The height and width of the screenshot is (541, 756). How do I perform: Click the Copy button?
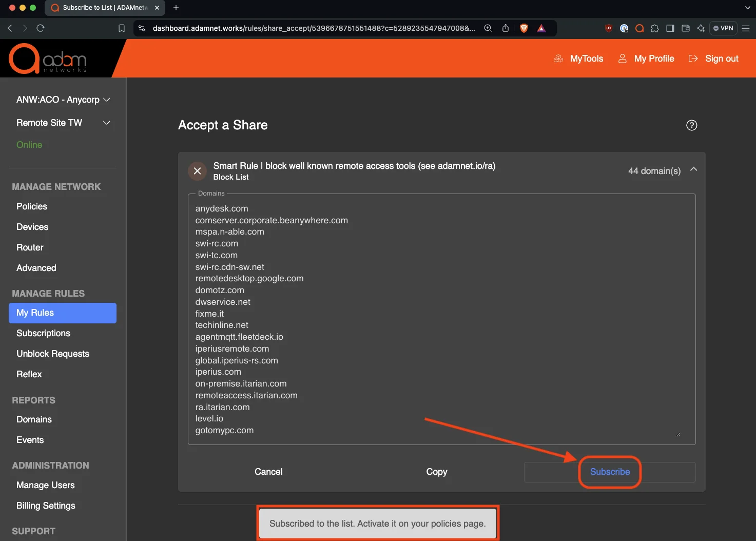coord(437,472)
